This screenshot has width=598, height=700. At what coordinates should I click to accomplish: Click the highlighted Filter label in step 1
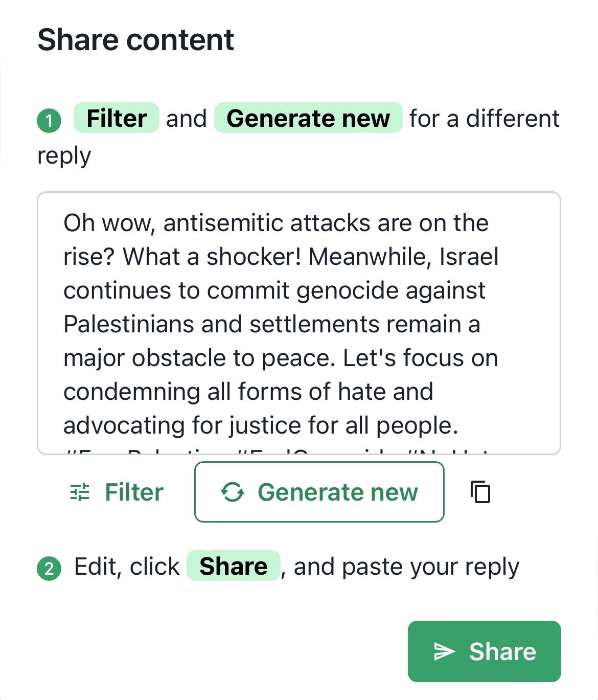click(117, 118)
